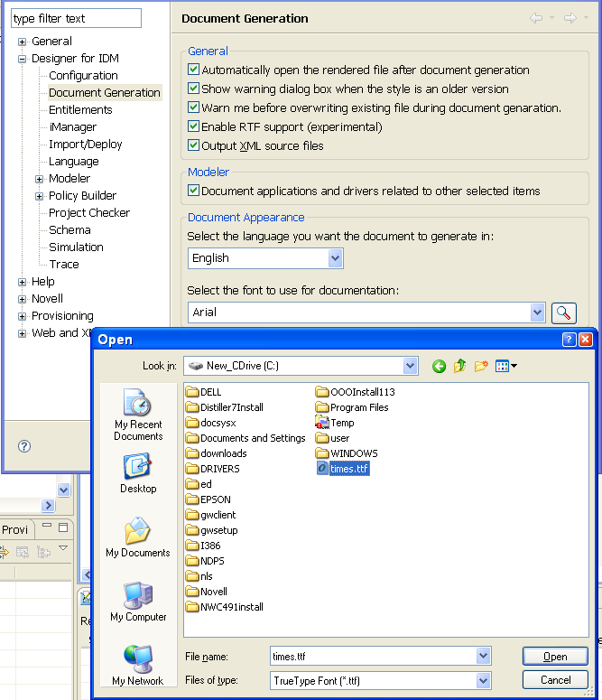This screenshot has width=602, height=700.
Task: Maximize the Provi panel view
Action: pyautogui.click(x=63, y=527)
